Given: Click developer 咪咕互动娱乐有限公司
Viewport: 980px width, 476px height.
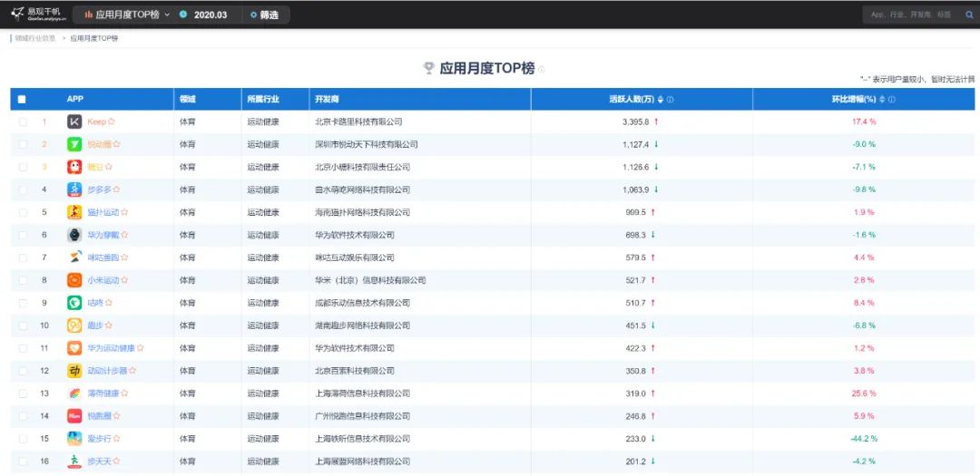Looking at the screenshot, I should 355,257.
